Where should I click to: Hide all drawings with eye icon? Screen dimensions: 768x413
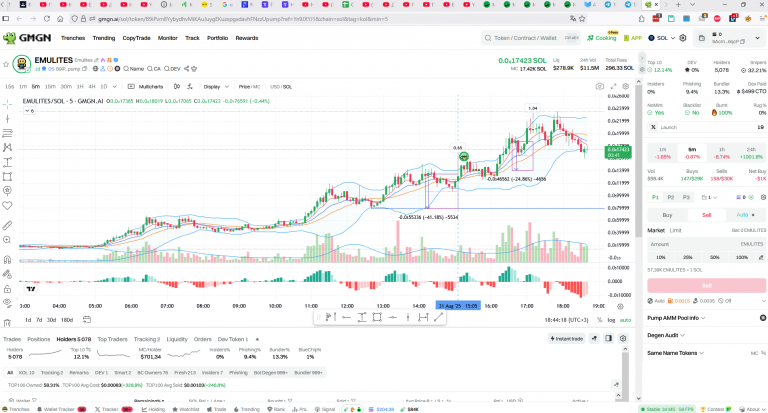(x=7, y=303)
